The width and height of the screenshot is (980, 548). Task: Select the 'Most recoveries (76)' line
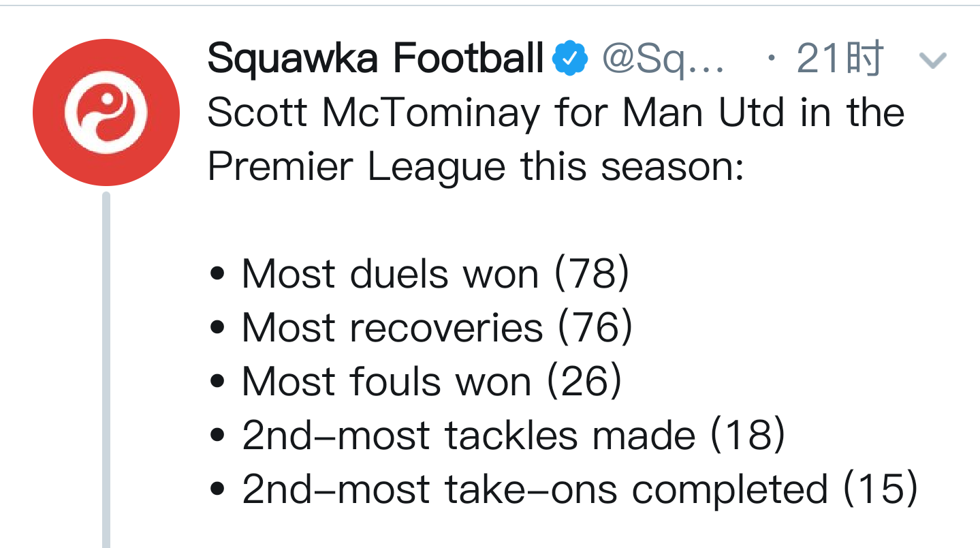(422, 328)
